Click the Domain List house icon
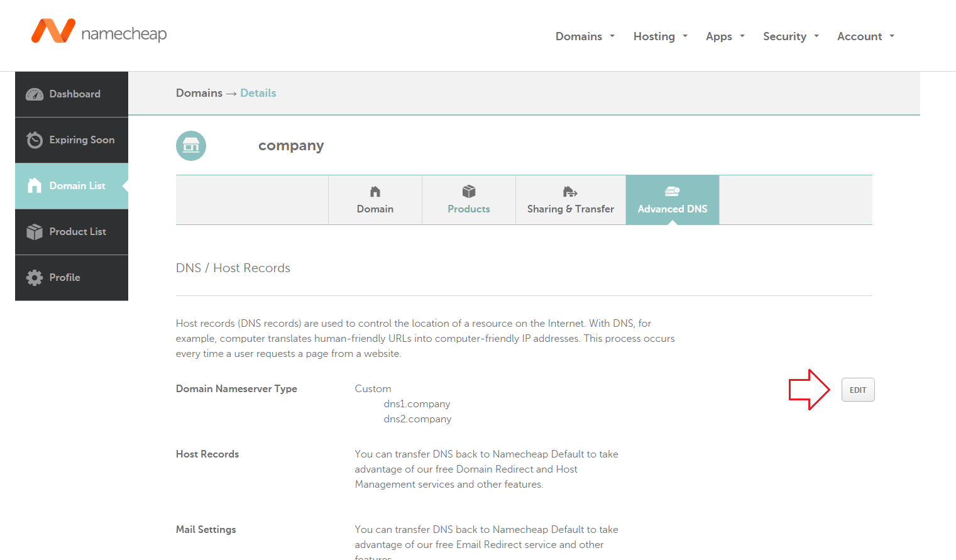Image resolution: width=956 pixels, height=560 pixels. pyautogui.click(x=35, y=185)
